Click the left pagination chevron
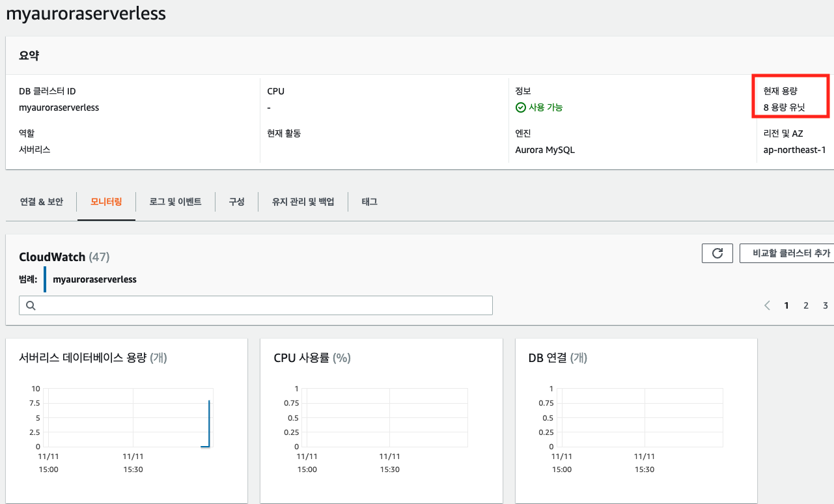The width and height of the screenshot is (834, 504). [x=767, y=305]
